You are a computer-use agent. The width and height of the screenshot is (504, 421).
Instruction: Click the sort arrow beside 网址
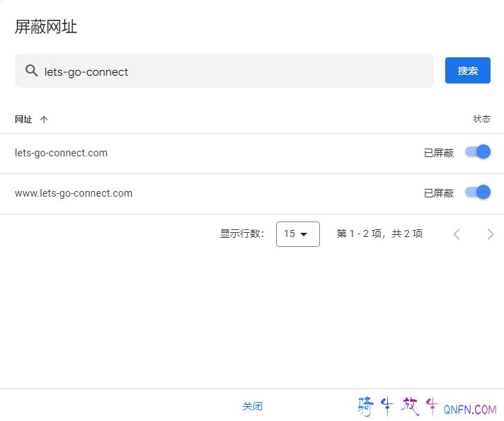point(44,120)
